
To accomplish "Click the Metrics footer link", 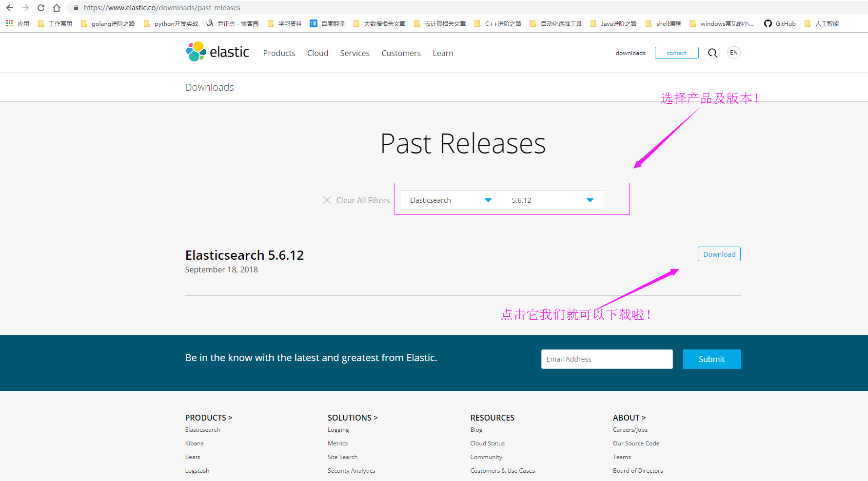I will click(x=338, y=443).
